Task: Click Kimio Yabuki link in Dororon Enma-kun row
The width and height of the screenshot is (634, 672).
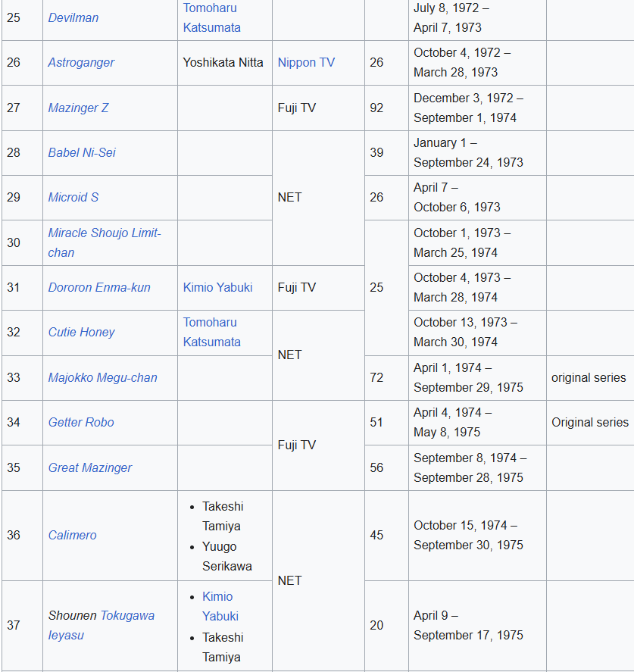Action: tap(217, 287)
